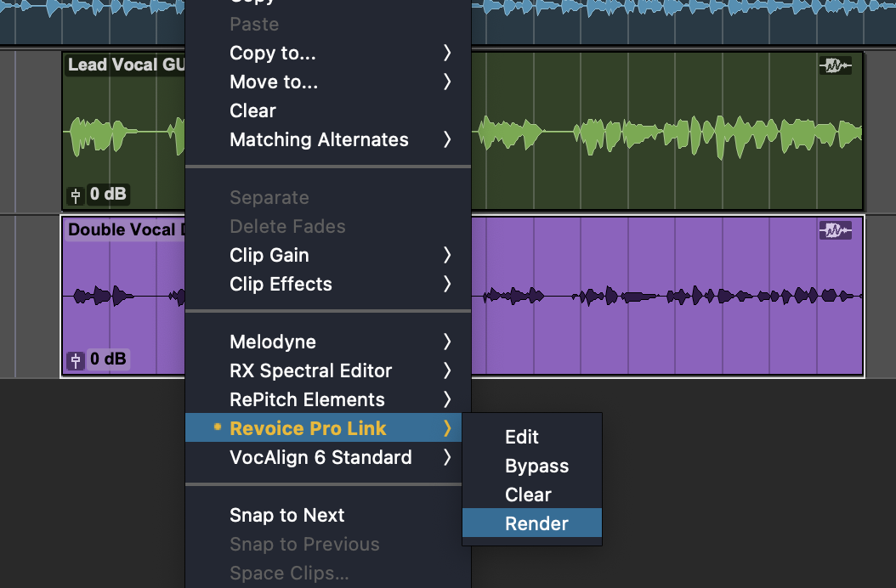Choose Clear in the Revoice Pro Link submenu
Screen dimensions: 896x588
point(528,495)
